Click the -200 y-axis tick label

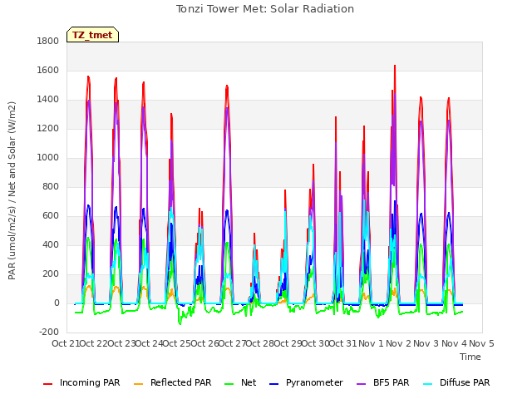[x=49, y=332]
